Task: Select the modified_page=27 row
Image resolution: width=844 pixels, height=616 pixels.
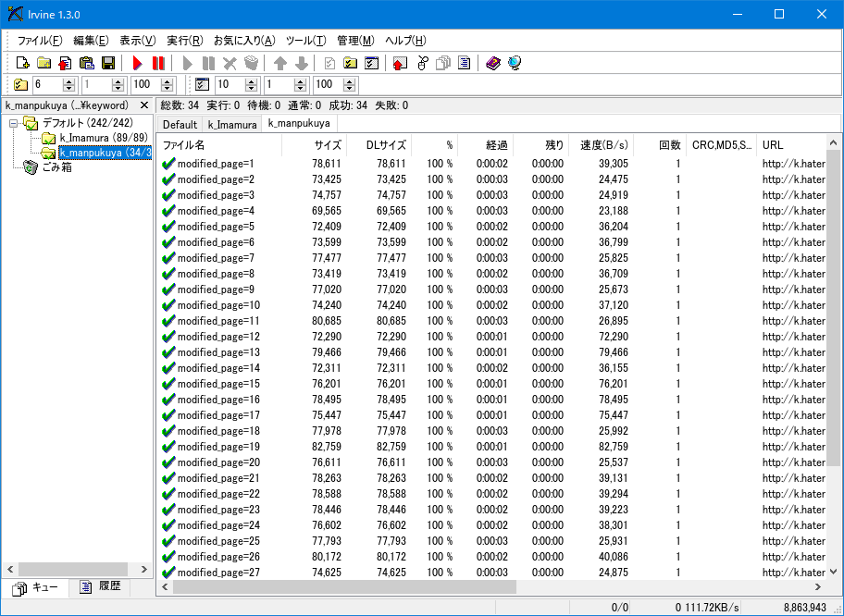Action: tap(491, 573)
